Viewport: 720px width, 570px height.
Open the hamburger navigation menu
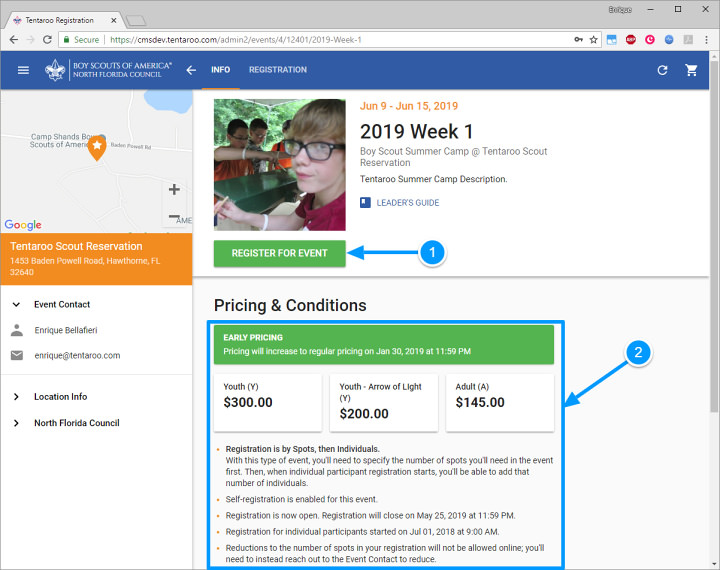[x=23, y=70]
